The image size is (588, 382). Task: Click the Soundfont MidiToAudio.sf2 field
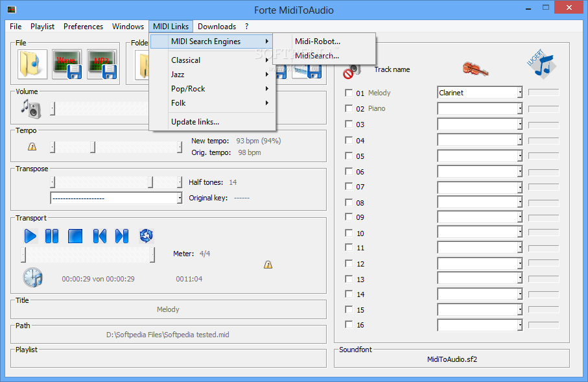pos(452,359)
